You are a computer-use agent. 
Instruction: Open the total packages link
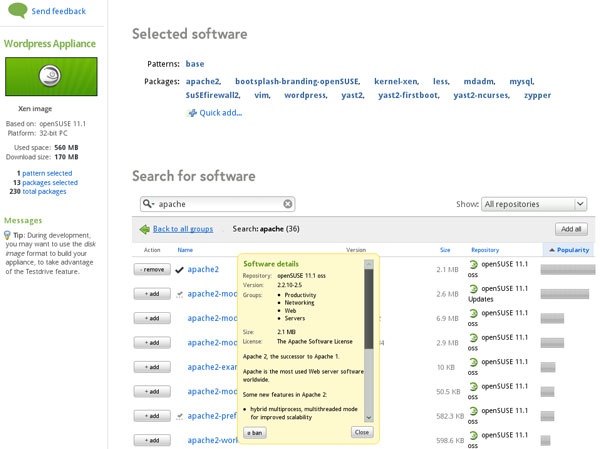click(44, 191)
